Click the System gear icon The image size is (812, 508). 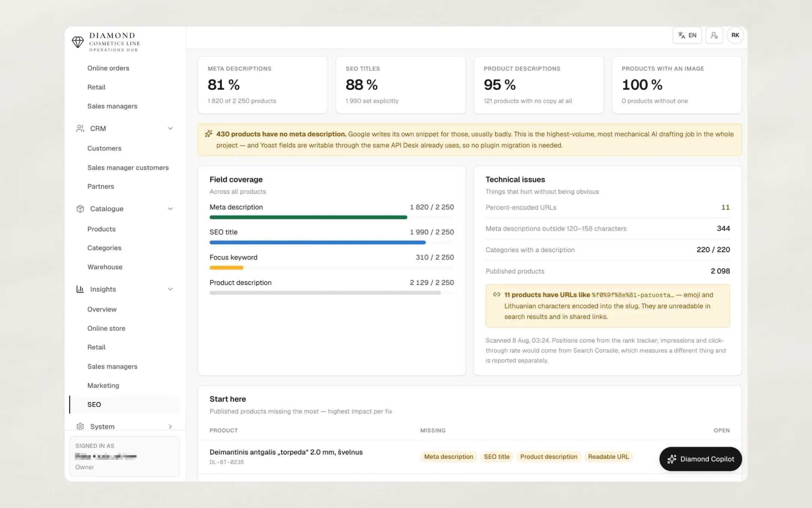click(80, 426)
